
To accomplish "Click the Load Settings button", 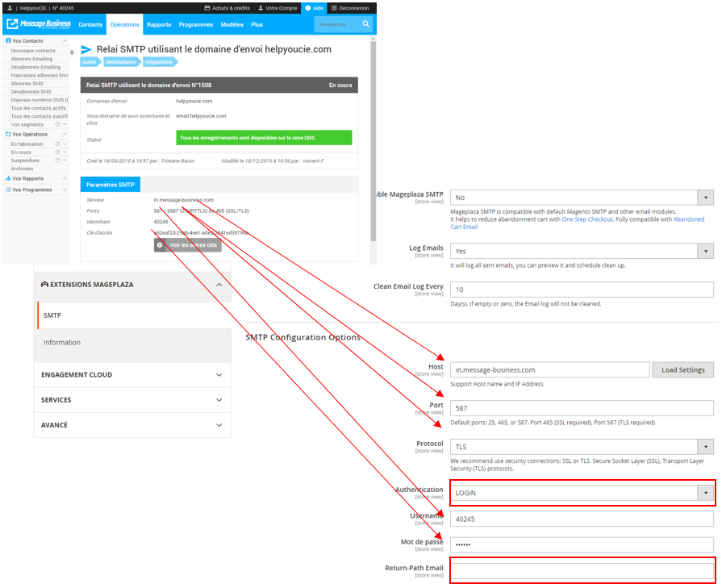I will coord(682,369).
